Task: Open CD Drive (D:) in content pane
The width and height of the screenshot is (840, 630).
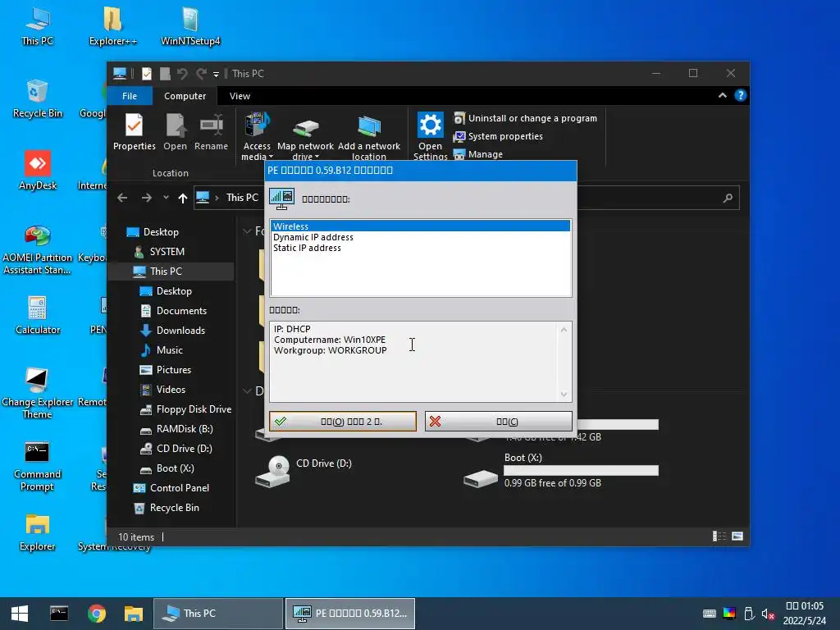Action: coord(304,472)
